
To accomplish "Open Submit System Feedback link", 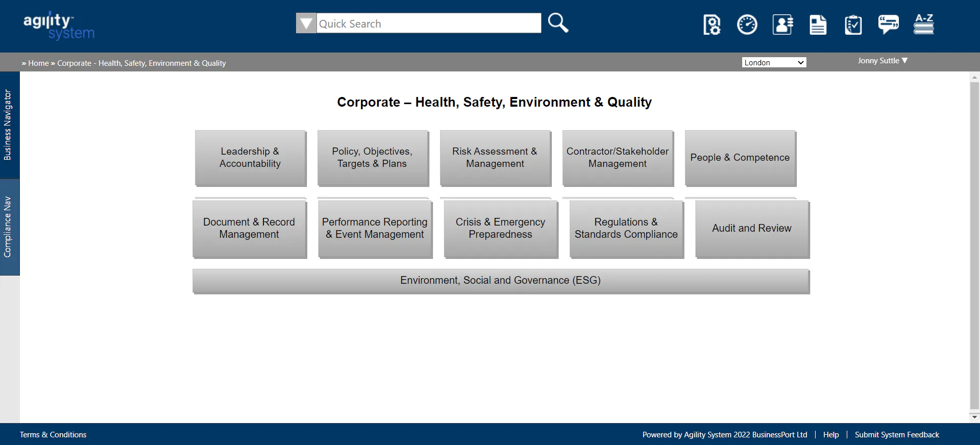I will (897, 435).
